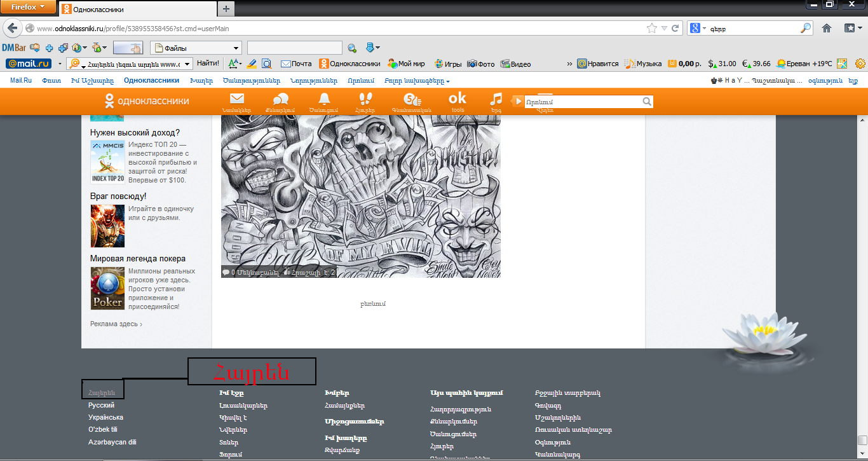Select Azərbaycan dili language link
868x461 pixels.
tap(112, 442)
